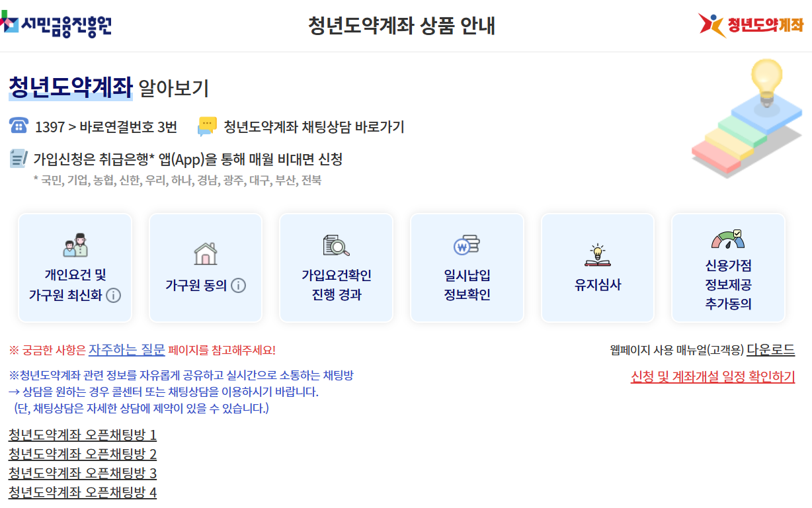This screenshot has width=812, height=508.
Task: Select 청년도약계좌 오픈채팅방 4
Action: [81, 493]
